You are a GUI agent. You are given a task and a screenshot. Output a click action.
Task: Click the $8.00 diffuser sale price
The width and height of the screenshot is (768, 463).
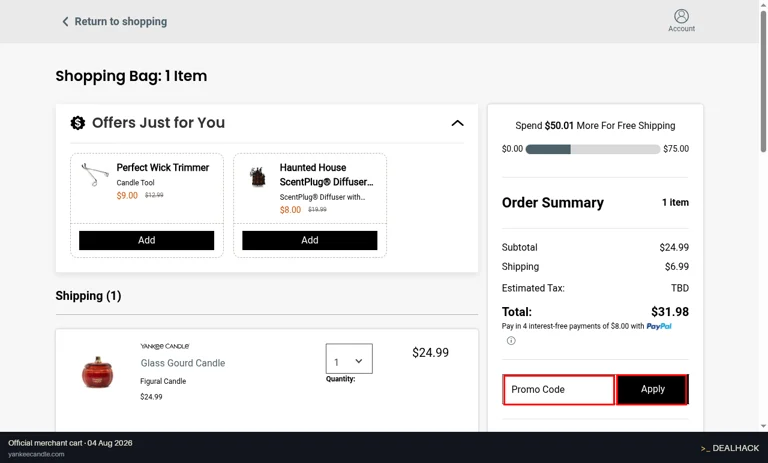coord(290,210)
